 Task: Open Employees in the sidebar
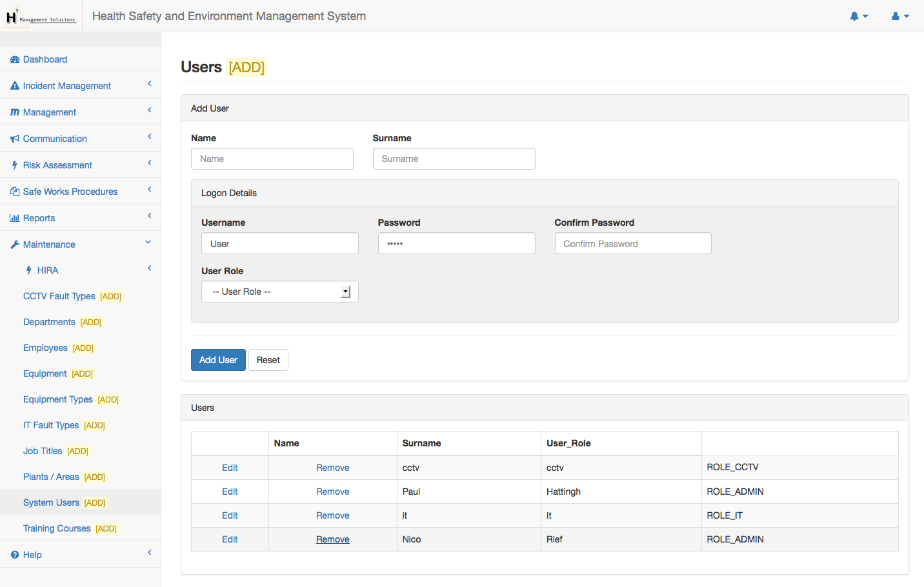tap(45, 348)
